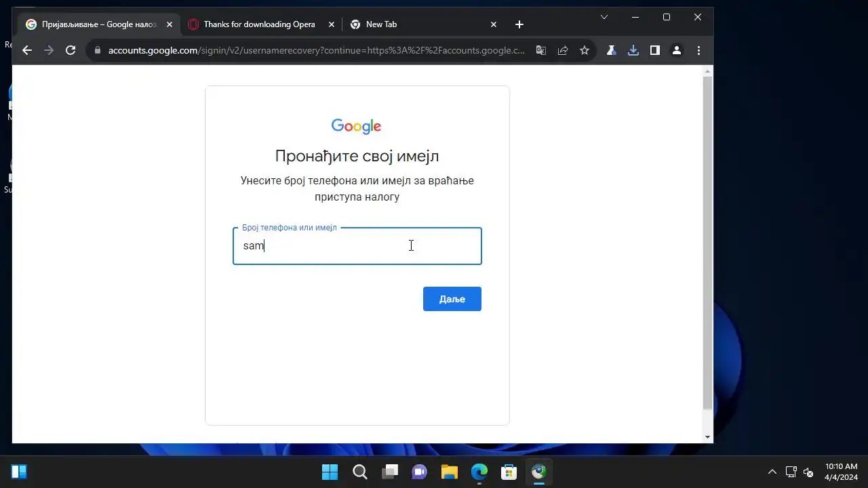Close the New Tab tab
Viewport: 868px width, 488px height.
(494, 24)
